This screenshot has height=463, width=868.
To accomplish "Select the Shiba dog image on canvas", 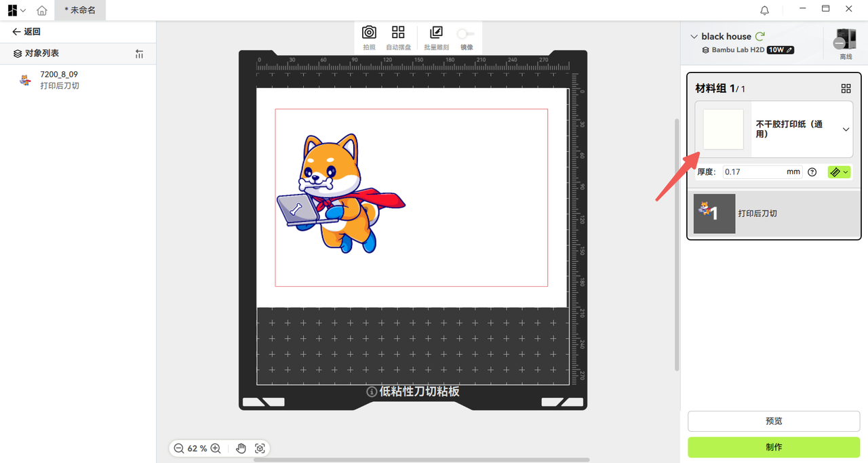I will (x=340, y=193).
